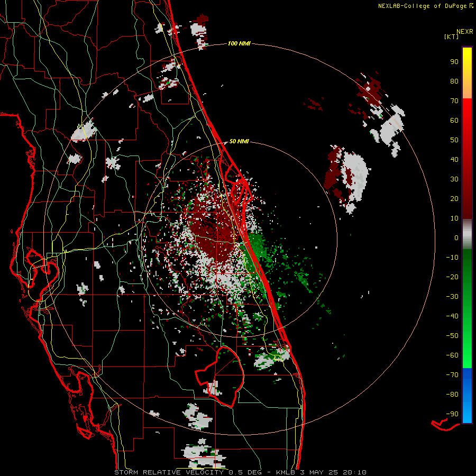Click the -90 scale value
Screen dimensions: 476x476
pyautogui.click(x=452, y=414)
